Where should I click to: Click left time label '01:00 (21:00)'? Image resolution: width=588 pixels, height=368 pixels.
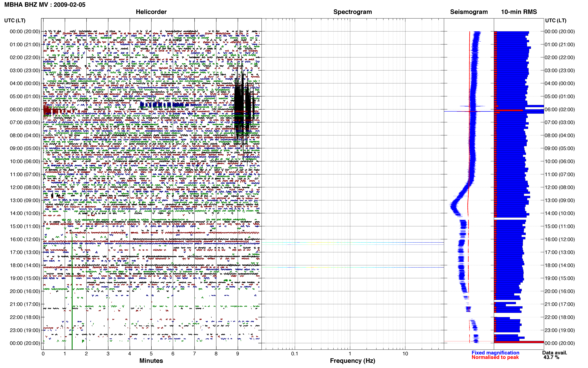coord(25,45)
